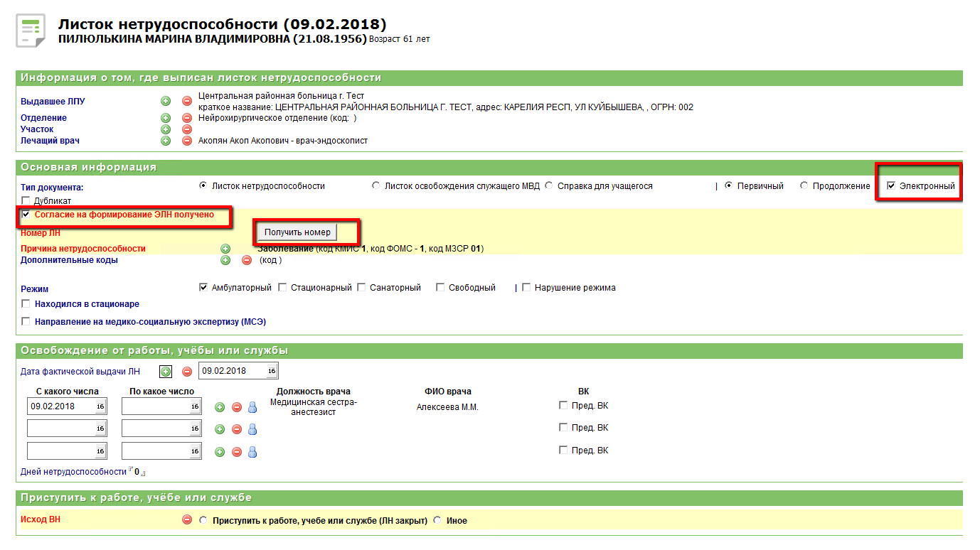Click green add icon in Алексеева М.М. period row
The height and width of the screenshot is (550, 980).
coord(220,407)
